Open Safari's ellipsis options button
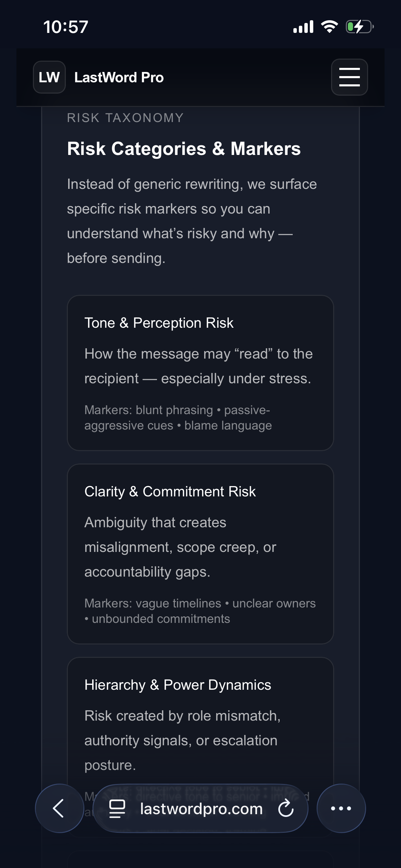This screenshot has height=868, width=401. coord(341,809)
